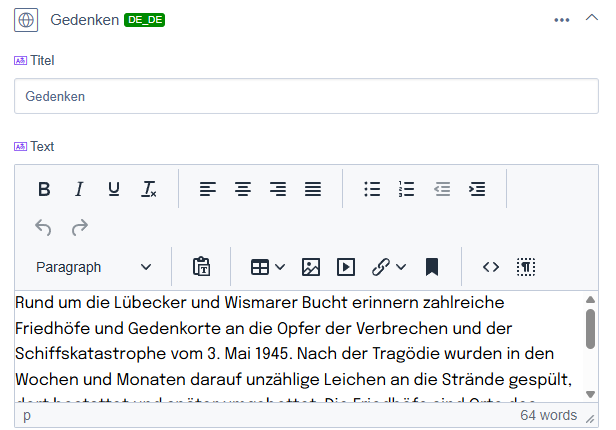The height and width of the screenshot is (430, 616).
Task: Open the three-dot menu for Gedenken
Action: click(562, 19)
